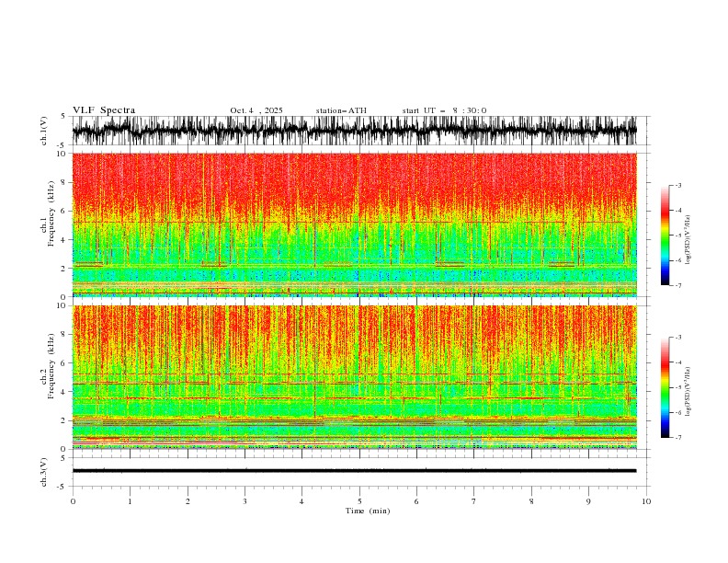Image resolution: width=728 pixels, height=563 pixels.
Task: Click the "10" kHz tick on ch.2 spectrogram
Action: point(62,305)
